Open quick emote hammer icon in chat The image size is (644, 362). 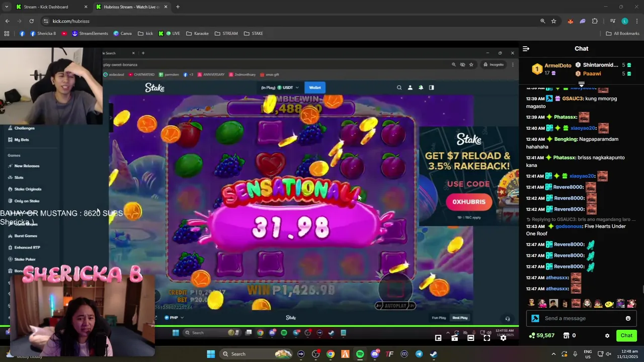(535, 318)
